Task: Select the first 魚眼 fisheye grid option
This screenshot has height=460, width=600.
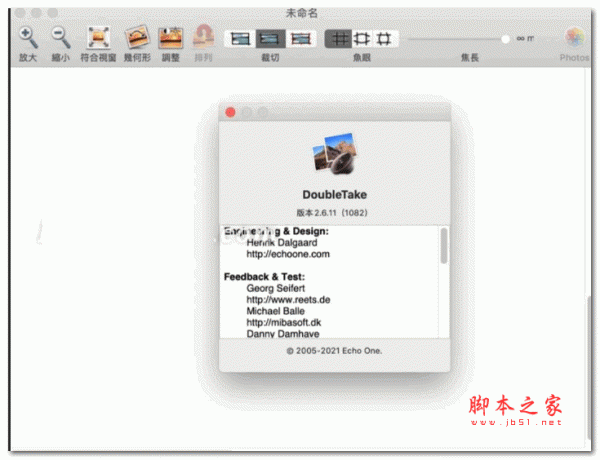Action: click(x=338, y=39)
